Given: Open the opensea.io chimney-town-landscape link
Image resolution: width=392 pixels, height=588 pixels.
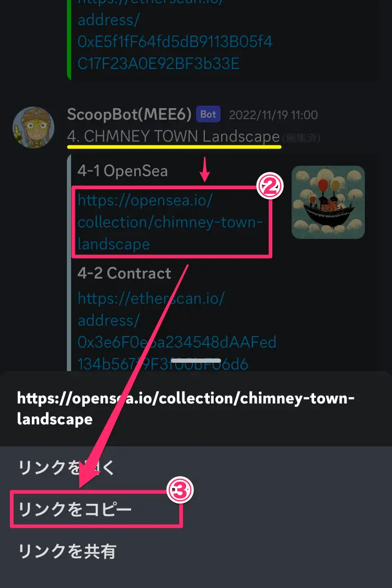Looking at the screenshot, I should [x=169, y=222].
